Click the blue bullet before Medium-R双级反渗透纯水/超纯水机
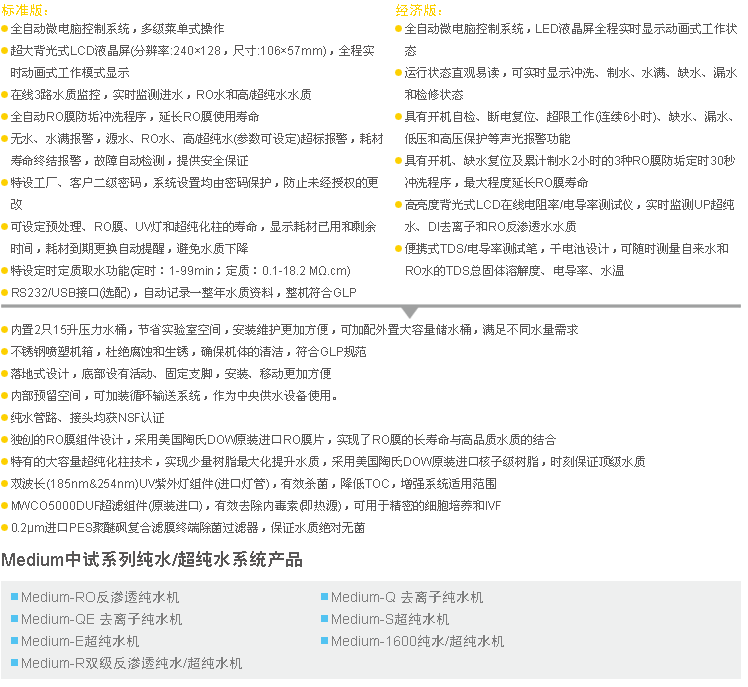Image resolution: width=748 pixels, height=687 pixels. pos(14,662)
